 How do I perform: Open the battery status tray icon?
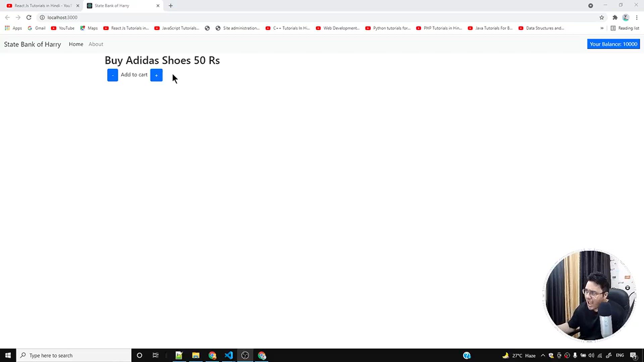click(583, 355)
